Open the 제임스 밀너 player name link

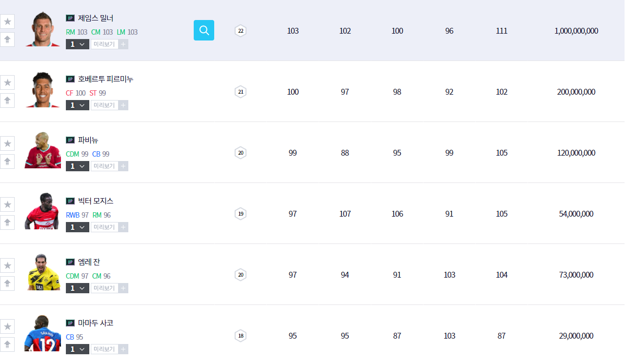click(96, 18)
